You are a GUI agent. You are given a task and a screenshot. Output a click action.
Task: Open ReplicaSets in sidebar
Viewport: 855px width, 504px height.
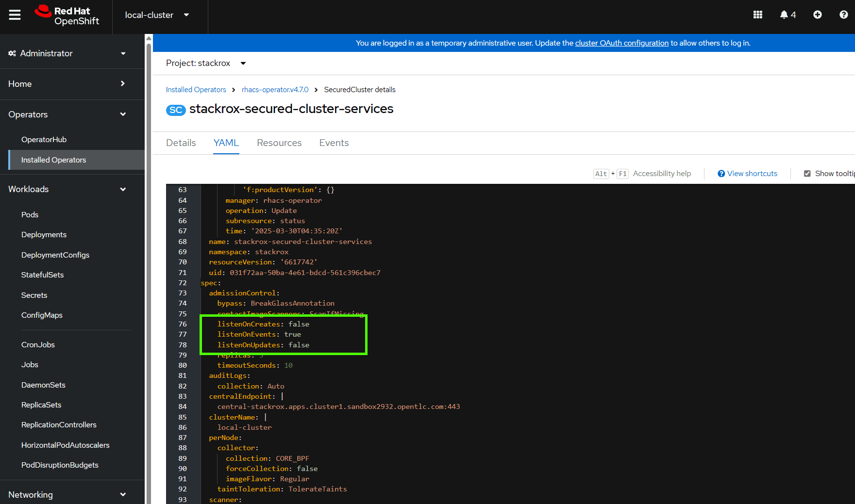click(41, 405)
